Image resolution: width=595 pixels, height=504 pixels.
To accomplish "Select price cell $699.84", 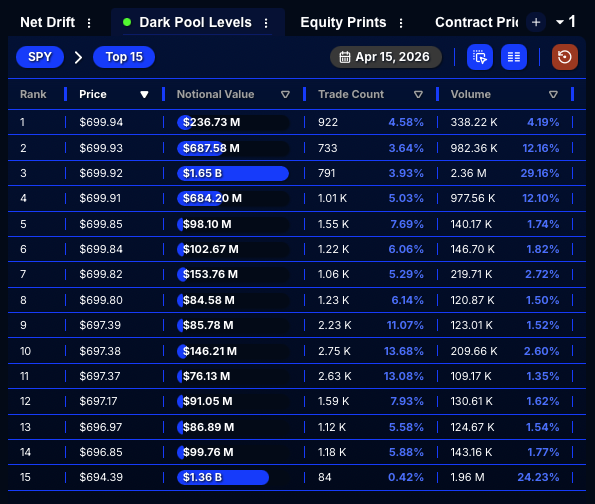I will (x=101, y=249).
